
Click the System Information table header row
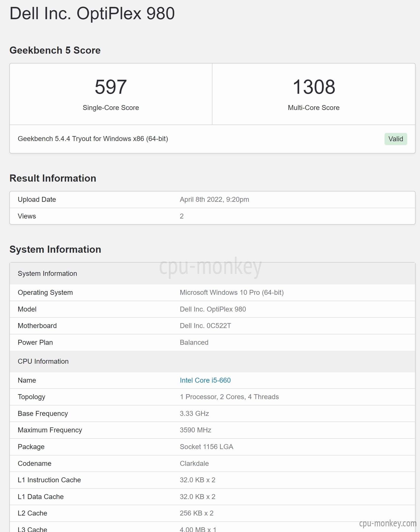click(212, 273)
